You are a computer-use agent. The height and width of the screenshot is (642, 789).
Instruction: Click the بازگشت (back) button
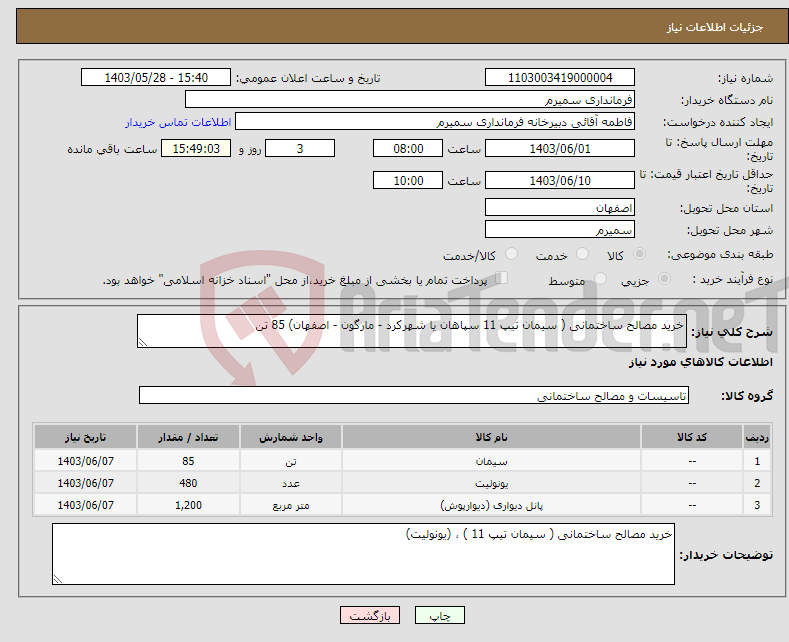tap(369, 615)
